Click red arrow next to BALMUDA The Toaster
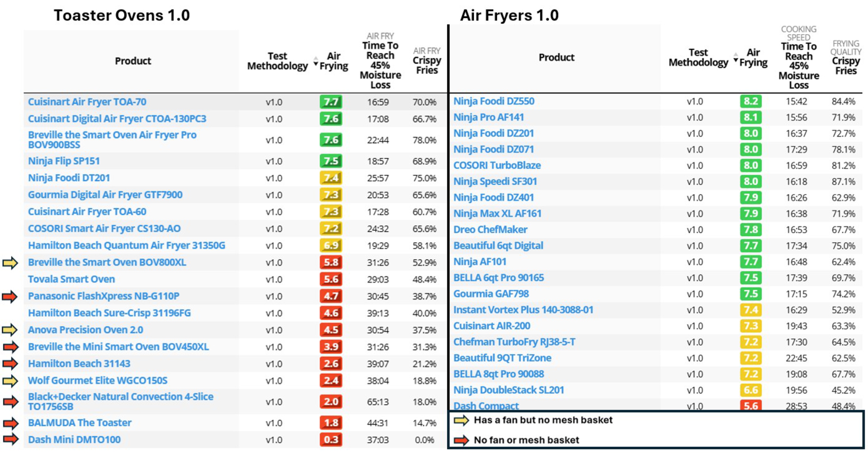868x453 pixels. tap(10, 423)
